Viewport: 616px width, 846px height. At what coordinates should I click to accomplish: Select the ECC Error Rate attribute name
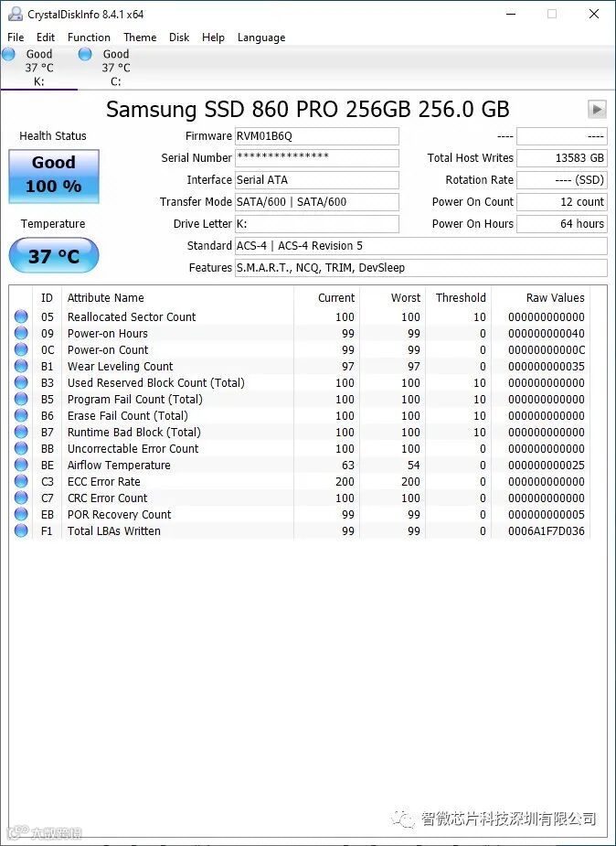[x=103, y=481]
